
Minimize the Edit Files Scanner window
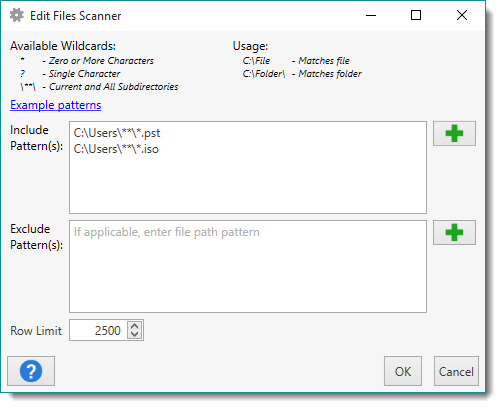[371, 15]
